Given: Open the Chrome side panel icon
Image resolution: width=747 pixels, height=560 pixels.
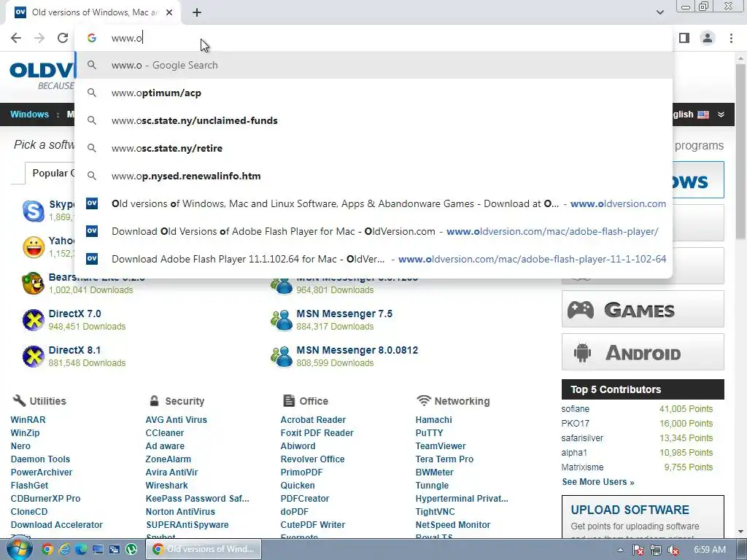Looking at the screenshot, I should point(684,38).
